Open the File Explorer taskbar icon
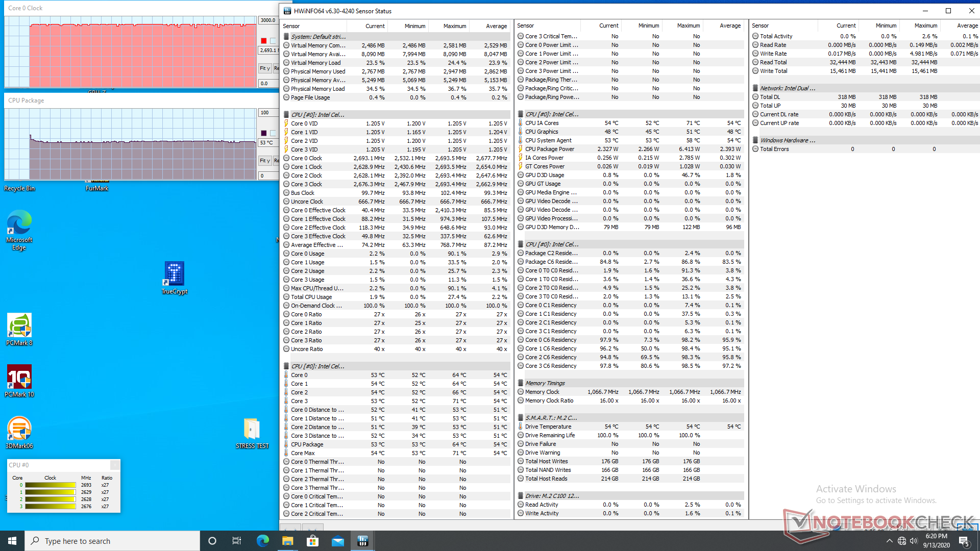The image size is (980, 551). (287, 541)
